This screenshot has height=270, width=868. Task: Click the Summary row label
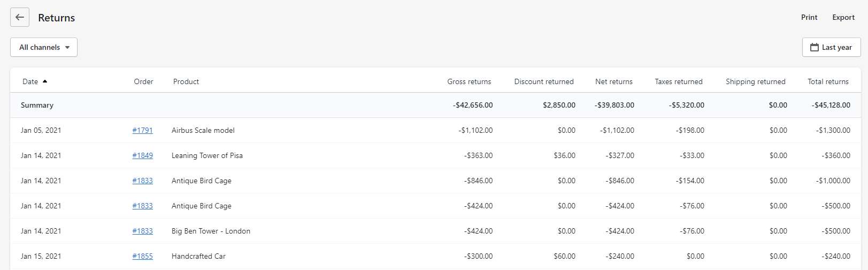coord(37,105)
